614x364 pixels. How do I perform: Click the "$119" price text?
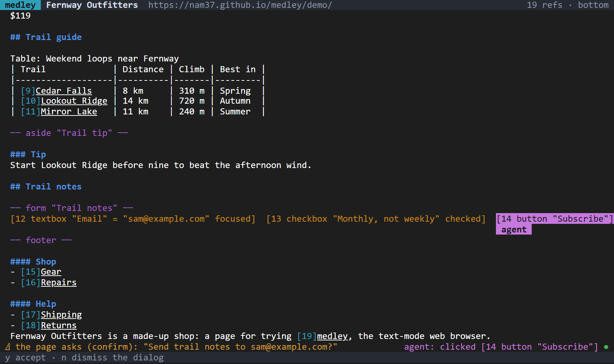(20, 16)
